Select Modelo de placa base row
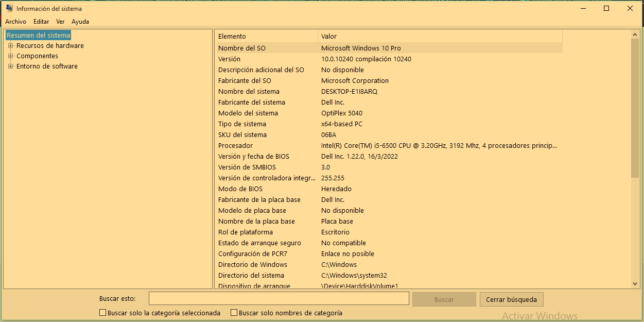Viewport: 644px width, 322px height. pyautogui.click(x=389, y=210)
